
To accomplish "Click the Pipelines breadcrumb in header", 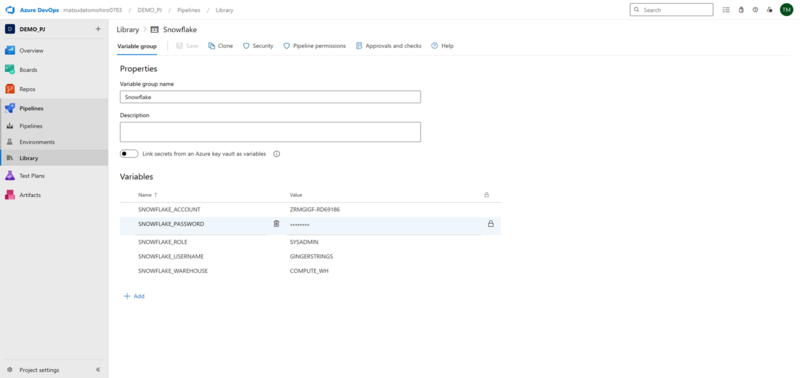I will (x=189, y=10).
